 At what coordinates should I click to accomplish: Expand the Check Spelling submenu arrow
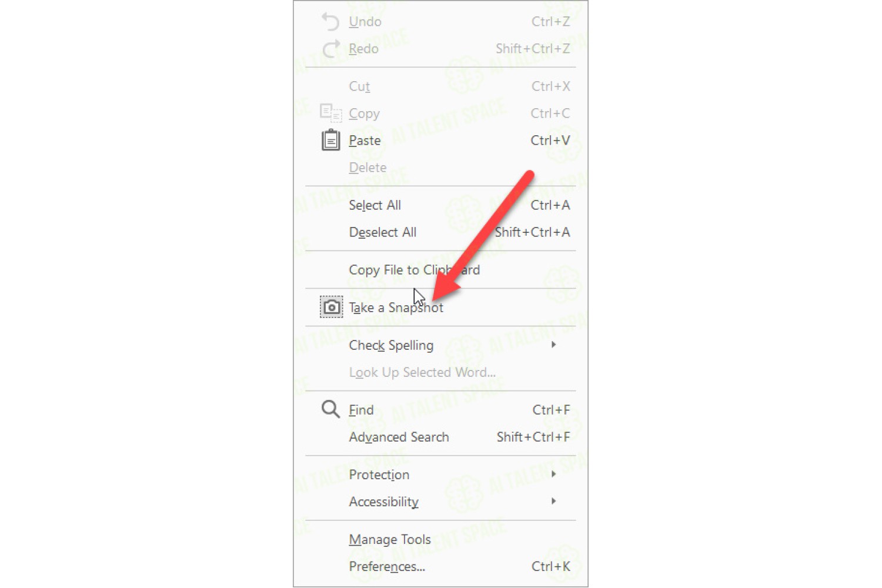553,345
